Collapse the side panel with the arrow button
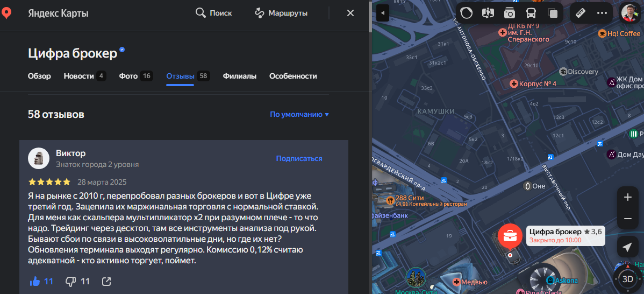Viewport: 644px width, 294px height. (x=383, y=13)
